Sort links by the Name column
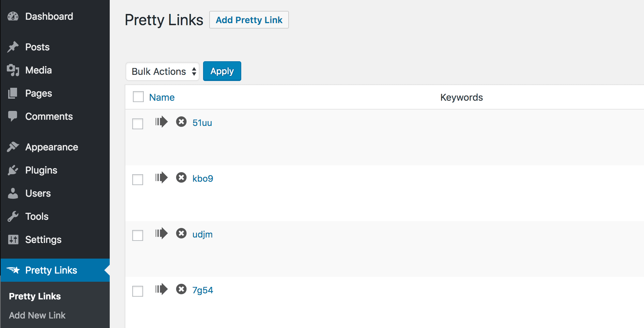644x328 pixels. pos(161,97)
